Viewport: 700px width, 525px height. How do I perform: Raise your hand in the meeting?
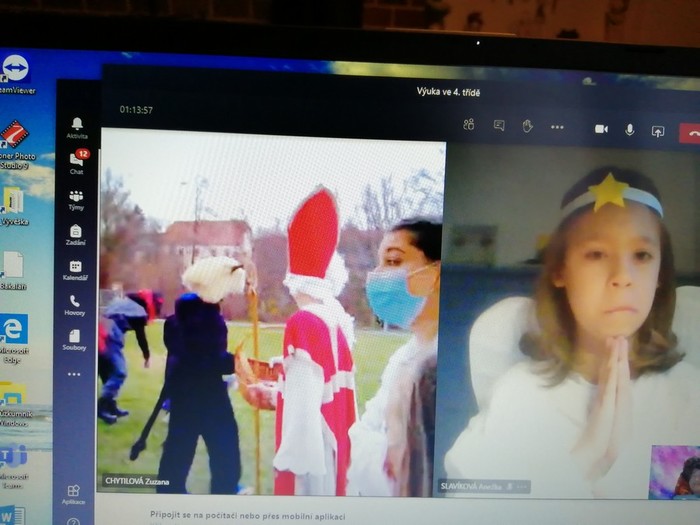point(527,126)
